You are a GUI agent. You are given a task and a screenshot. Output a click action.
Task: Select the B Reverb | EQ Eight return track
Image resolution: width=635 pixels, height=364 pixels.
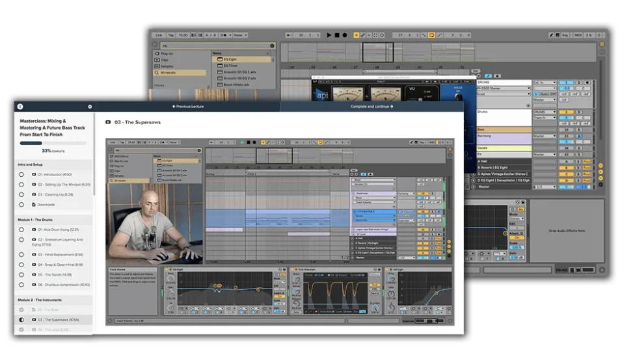[504, 168]
